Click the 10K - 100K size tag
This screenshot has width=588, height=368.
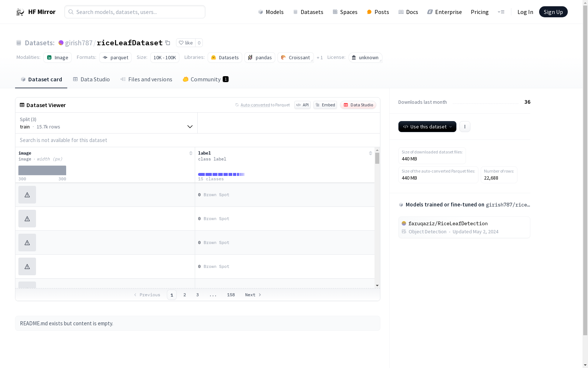click(165, 57)
